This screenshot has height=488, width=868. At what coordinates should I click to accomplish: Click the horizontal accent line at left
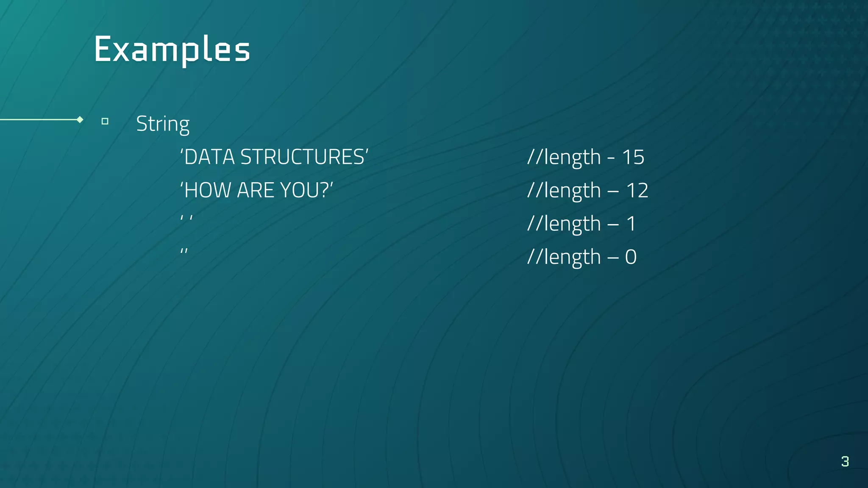pos(39,120)
